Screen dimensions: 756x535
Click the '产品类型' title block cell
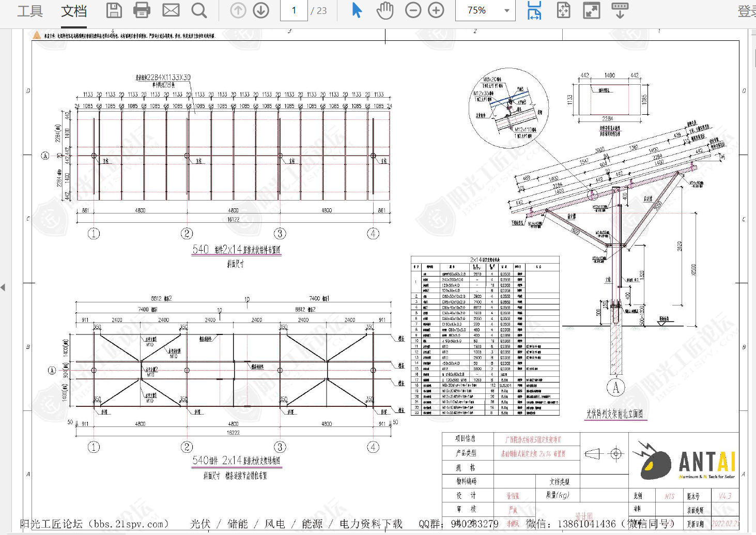466,453
